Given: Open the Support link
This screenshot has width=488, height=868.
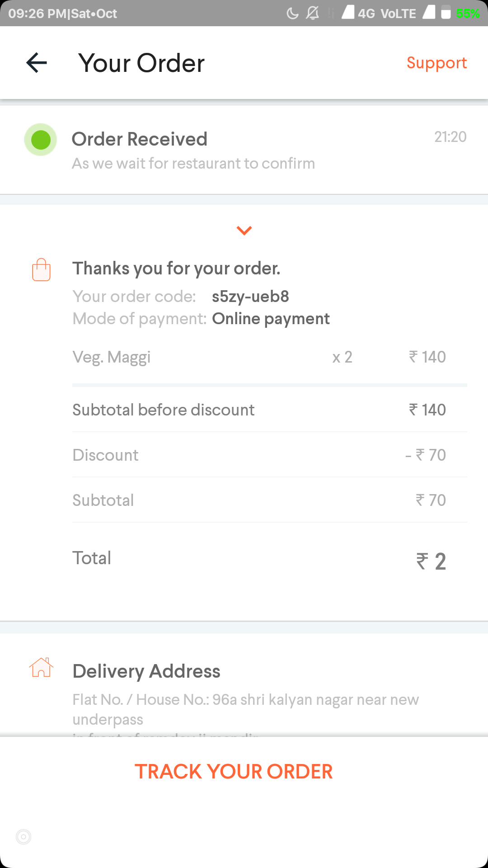Looking at the screenshot, I should click(436, 63).
